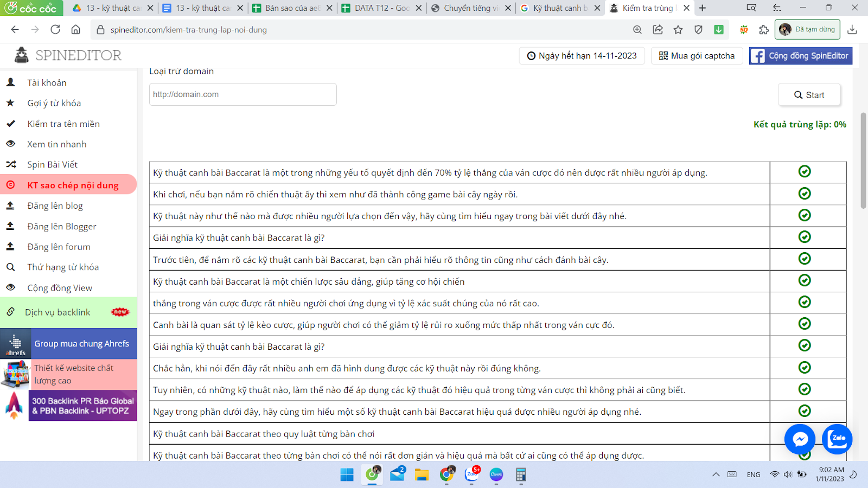The width and height of the screenshot is (868, 488).
Task: Open the ENG language selector
Action: click(x=753, y=474)
